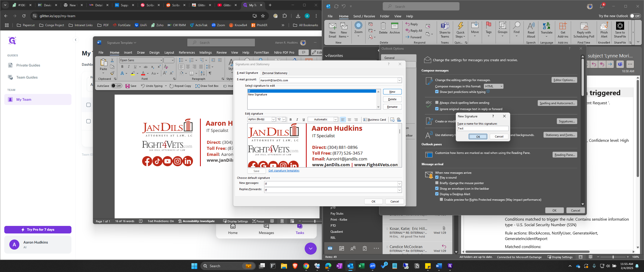
Task: Click Save to ShareFile icon
Action: (x=620, y=30)
